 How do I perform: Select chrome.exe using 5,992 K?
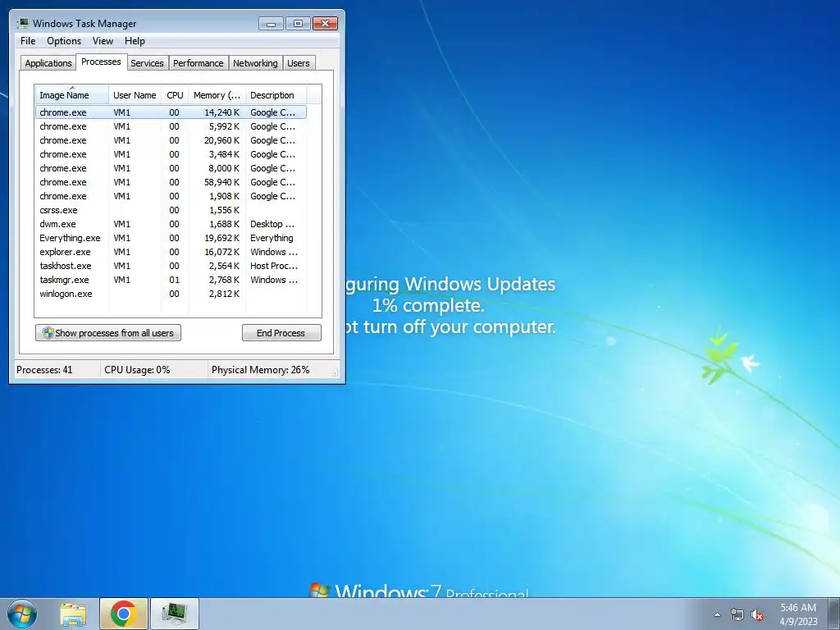171,126
